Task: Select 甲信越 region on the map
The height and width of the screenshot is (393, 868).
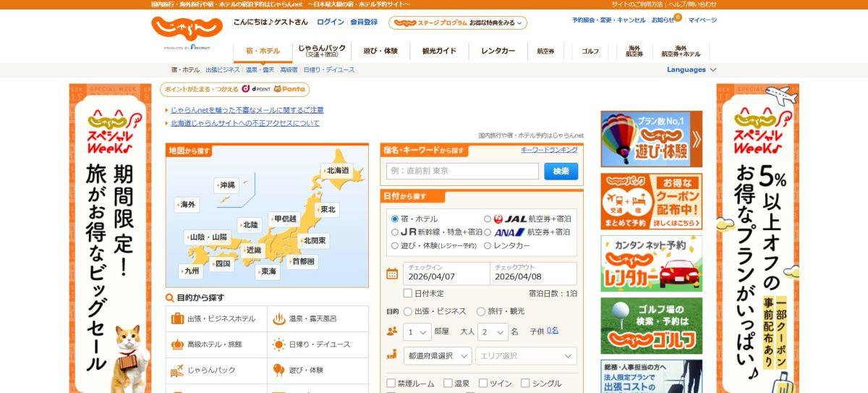Action: pos(284,219)
